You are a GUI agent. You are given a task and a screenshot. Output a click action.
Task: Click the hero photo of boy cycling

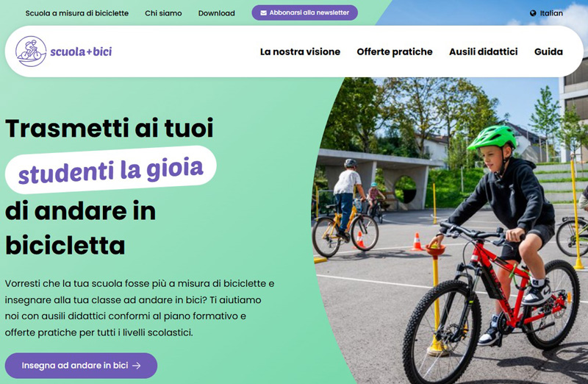click(x=450, y=230)
